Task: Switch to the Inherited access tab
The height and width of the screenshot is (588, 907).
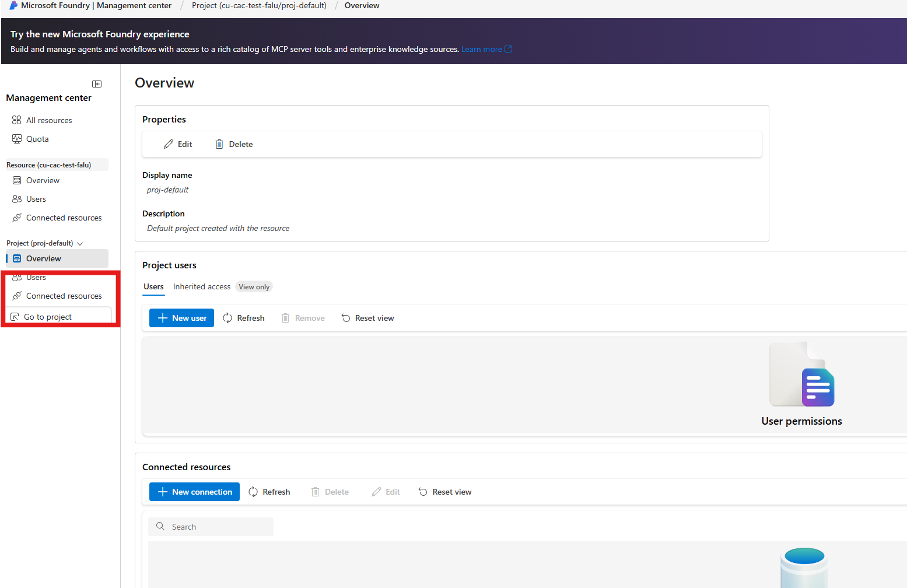Action: tap(202, 286)
